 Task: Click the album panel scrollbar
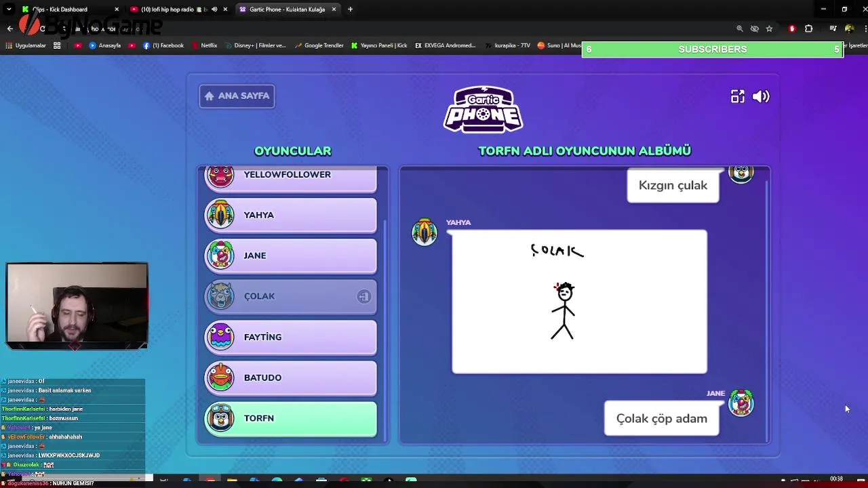tap(766, 312)
